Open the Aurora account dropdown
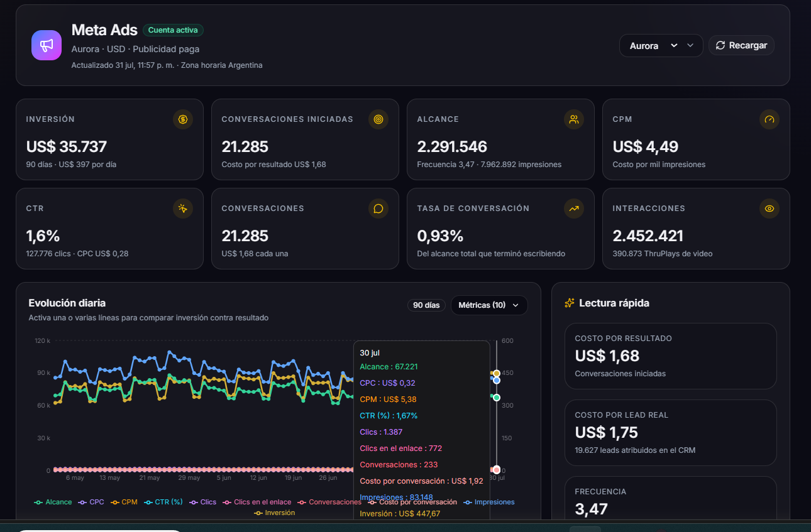Screen dimensions: 811x532 click(661, 45)
